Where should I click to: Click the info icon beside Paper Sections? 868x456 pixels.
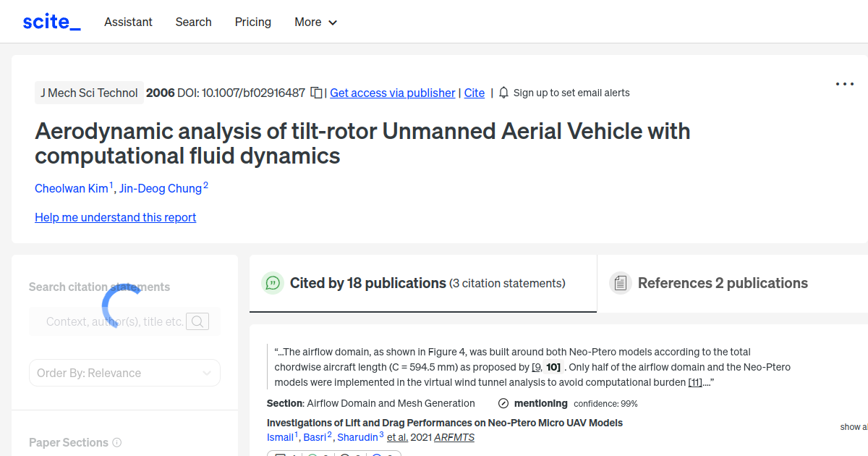pos(117,442)
